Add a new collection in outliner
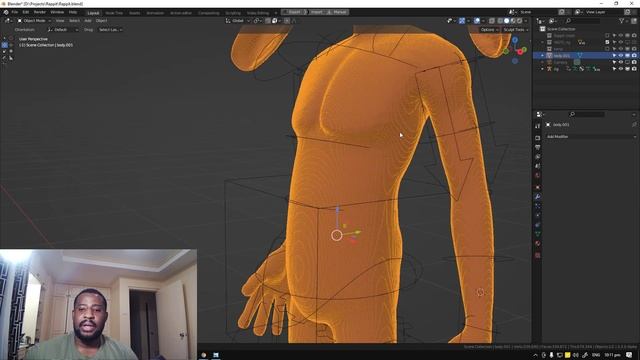The image size is (640, 360). [633, 20]
